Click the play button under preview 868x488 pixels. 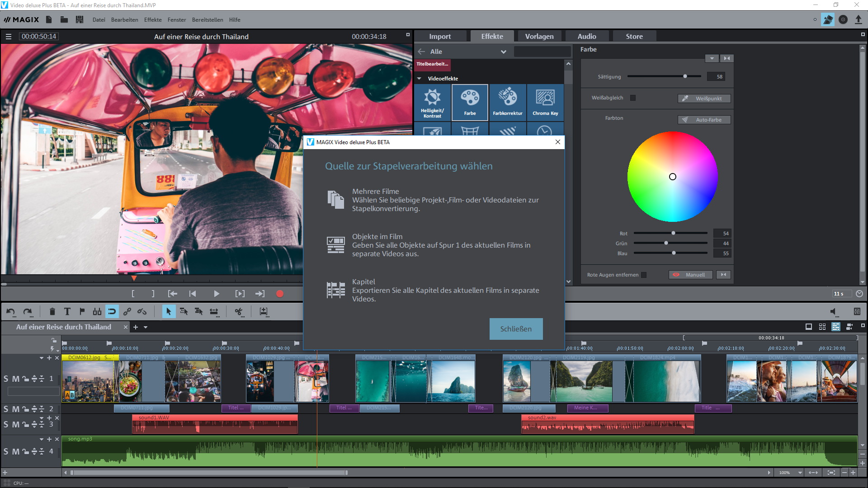216,294
